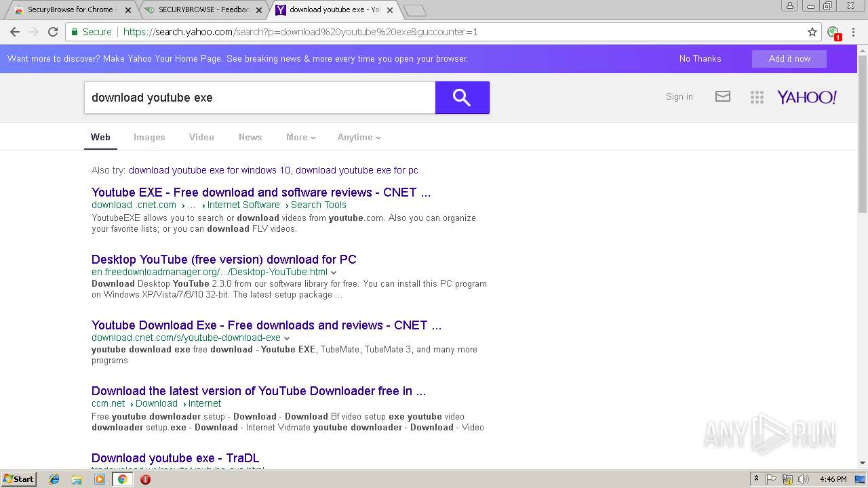
Task: Expand arrow beside freedownloadmanager.org URL
Action: tap(334, 272)
